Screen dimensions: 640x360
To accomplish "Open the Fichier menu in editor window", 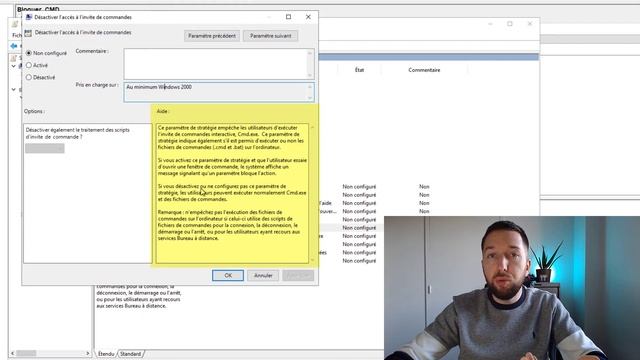I will click(x=17, y=36).
